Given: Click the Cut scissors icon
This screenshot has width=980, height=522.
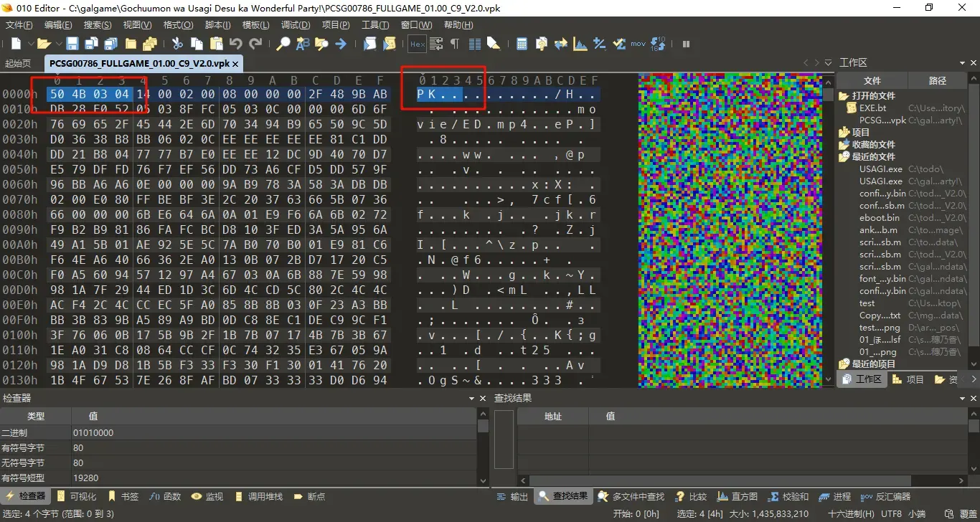Looking at the screenshot, I should coord(177,44).
